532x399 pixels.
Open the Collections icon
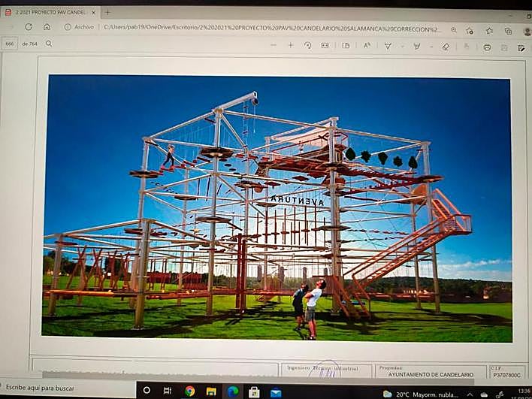tap(508, 32)
